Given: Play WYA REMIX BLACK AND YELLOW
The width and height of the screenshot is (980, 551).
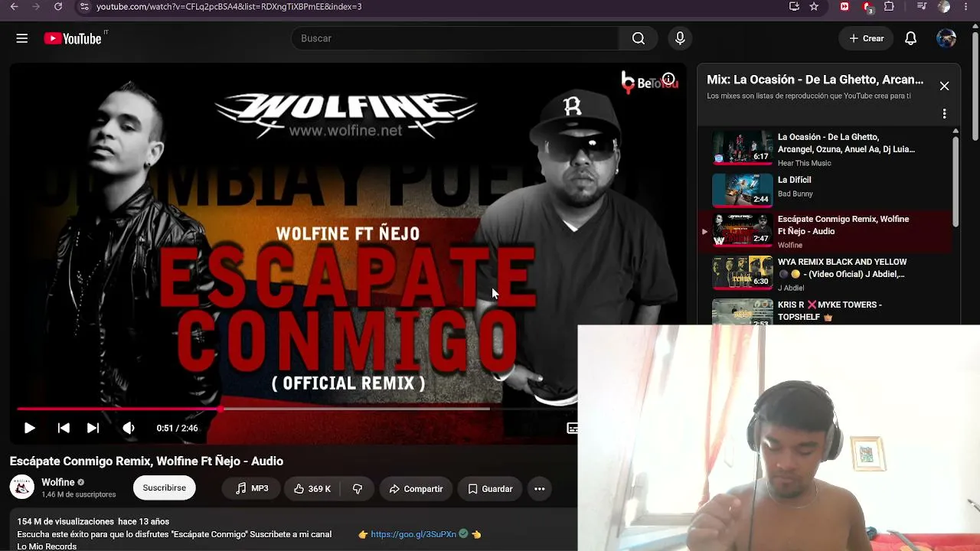Looking at the screenshot, I should [x=842, y=268].
